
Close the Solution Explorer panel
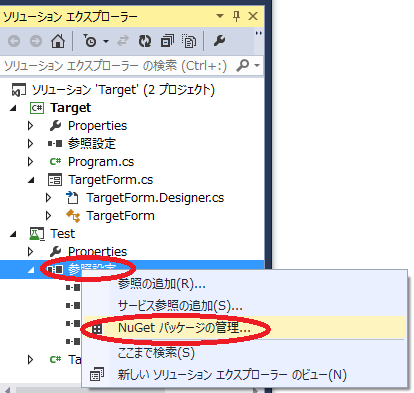point(253,16)
